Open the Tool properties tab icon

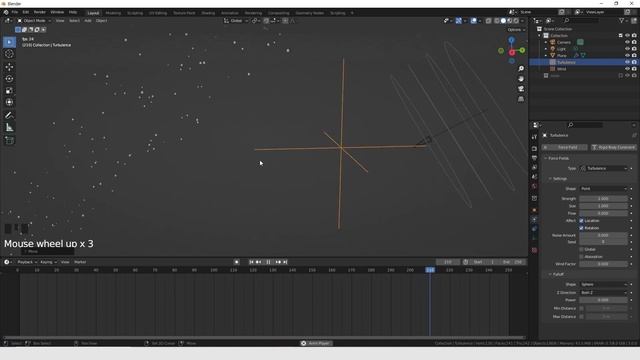point(534,137)
